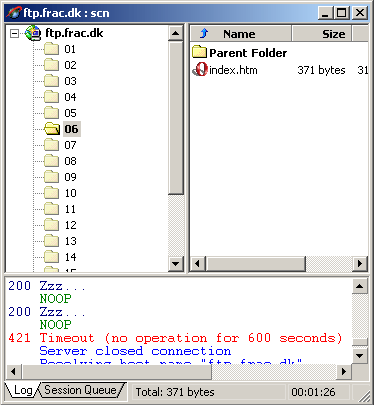Viewport: 374px width, 405px height.
Task: Close the ftp.frac.dk window
Action: [360, 13]
